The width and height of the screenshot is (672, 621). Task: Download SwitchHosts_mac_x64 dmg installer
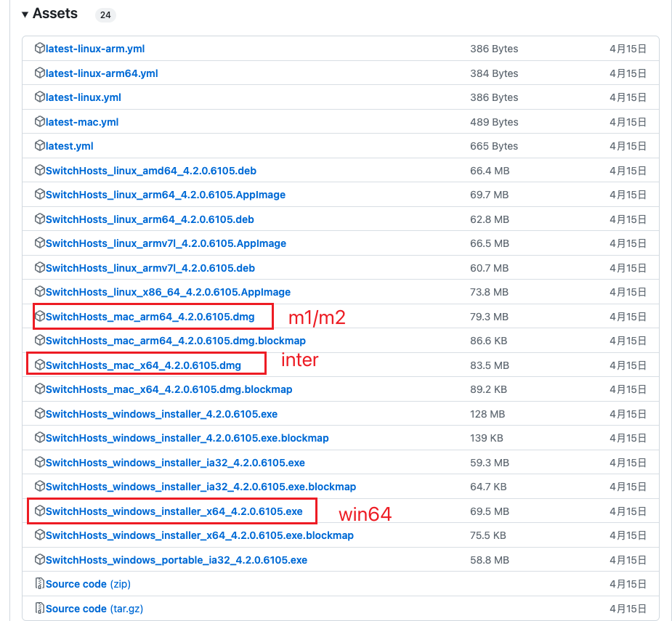tap(144, 365)
